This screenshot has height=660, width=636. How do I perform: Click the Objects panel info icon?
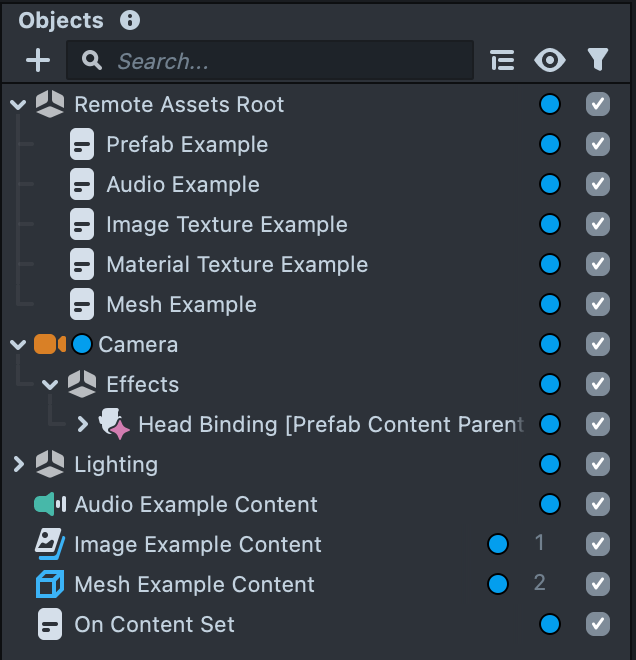click(129, 20)
